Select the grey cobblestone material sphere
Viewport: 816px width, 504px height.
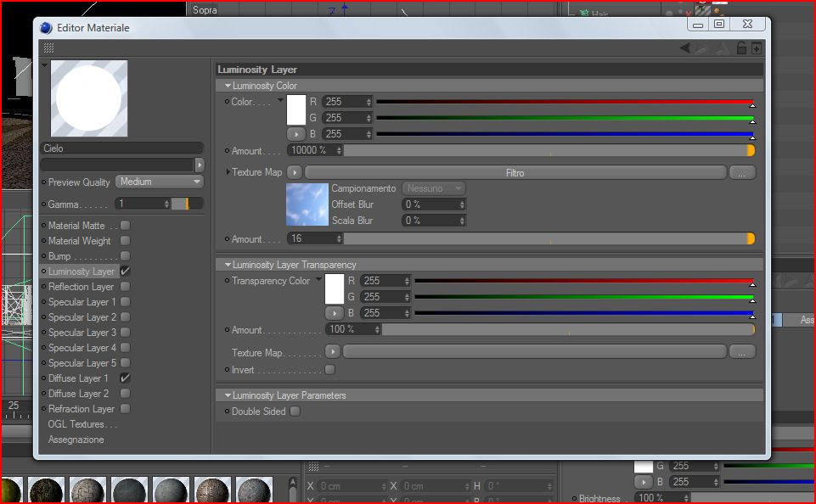point(87,490)
